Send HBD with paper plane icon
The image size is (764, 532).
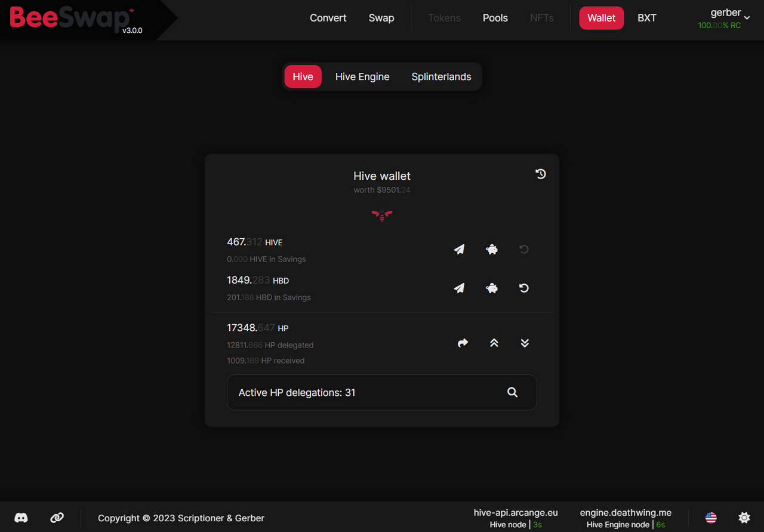click(x=459, y=288)
